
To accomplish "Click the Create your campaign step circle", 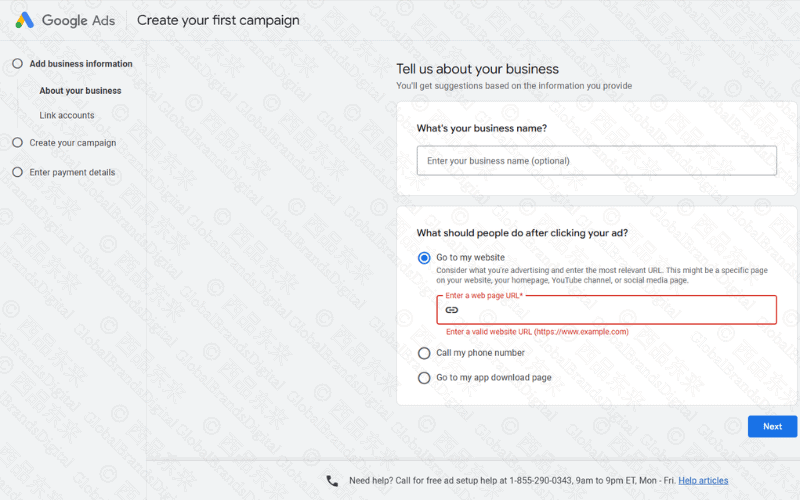I will [17, 143].
